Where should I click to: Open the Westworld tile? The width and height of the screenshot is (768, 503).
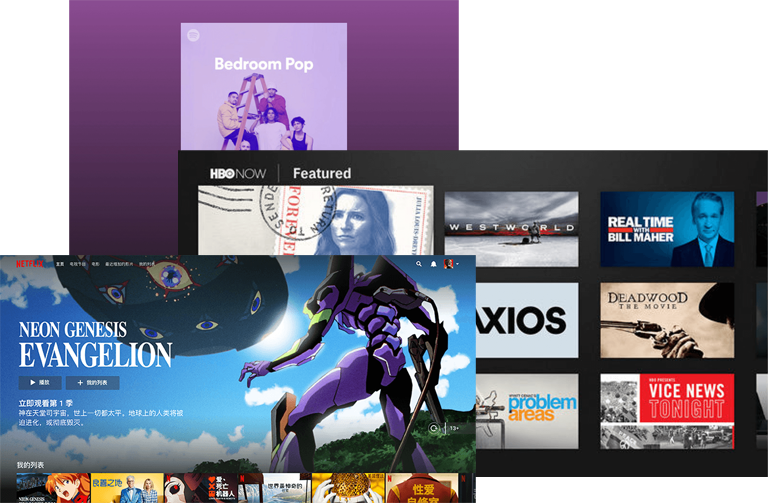pyautogui.click(x=511, y=229)
